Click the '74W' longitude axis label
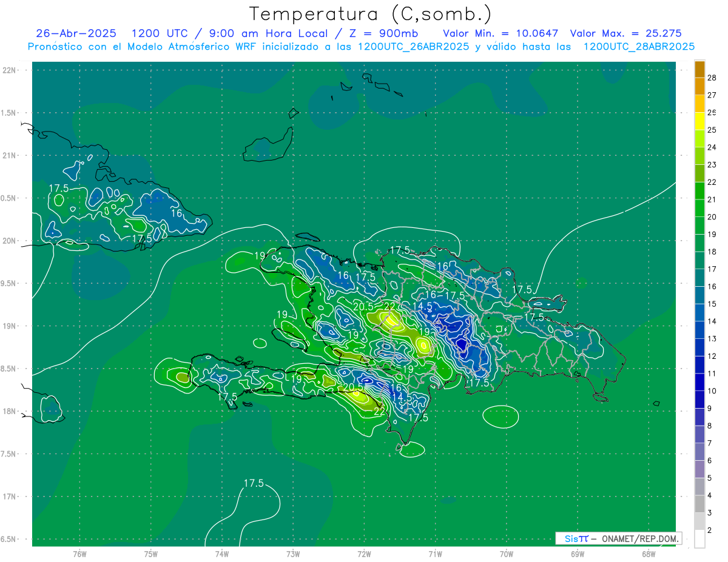728x562 pixels. [x=222, y=554]
